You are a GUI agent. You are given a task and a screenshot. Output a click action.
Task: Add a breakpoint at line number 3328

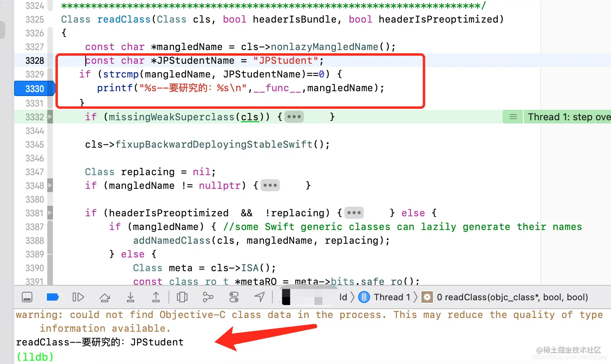point(34,61)
